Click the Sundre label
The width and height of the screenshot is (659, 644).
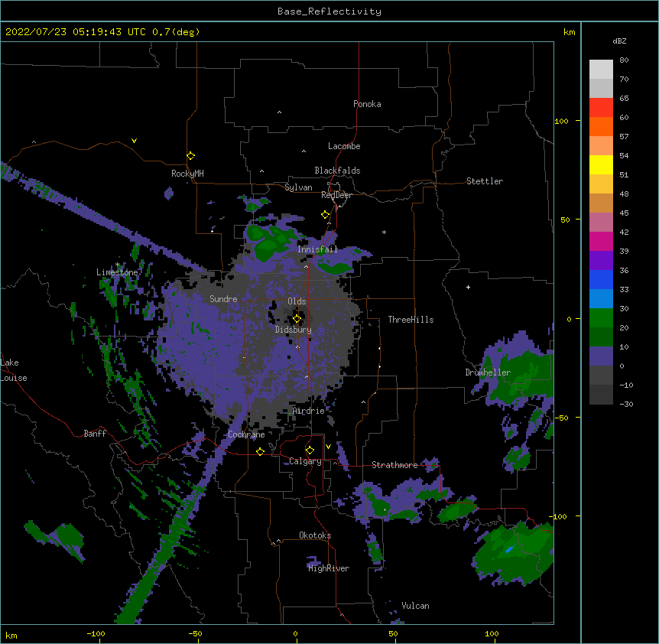(x=223, y=299)
